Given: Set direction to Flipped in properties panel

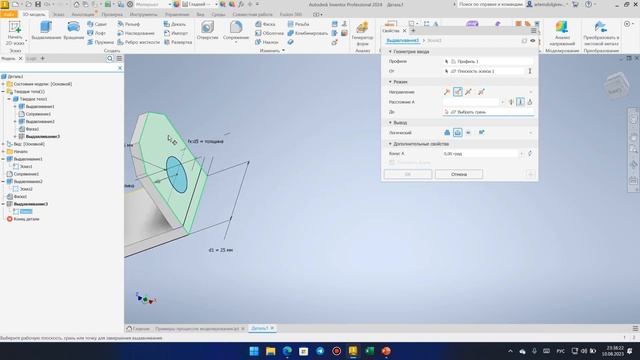Looking at the screenshot, I should (458, 92).
